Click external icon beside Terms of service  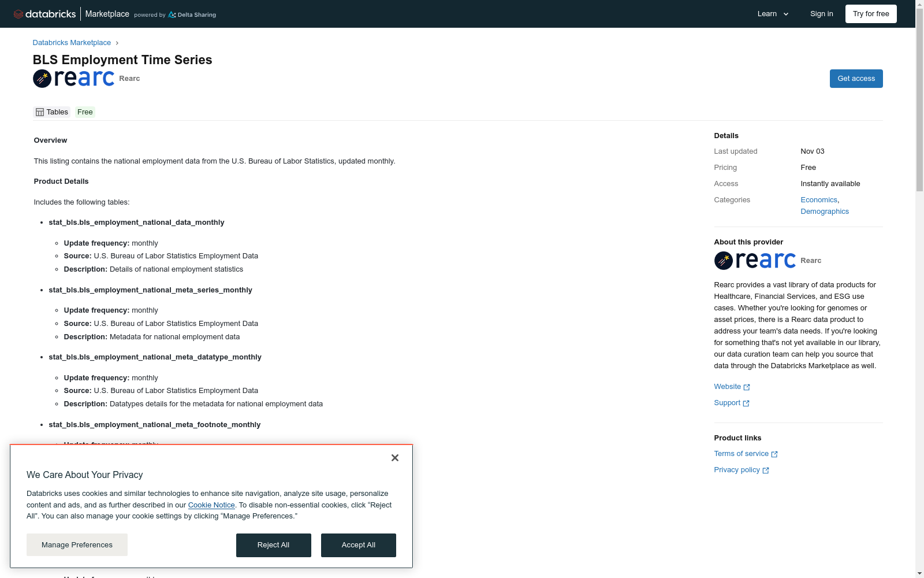point(774,454)
